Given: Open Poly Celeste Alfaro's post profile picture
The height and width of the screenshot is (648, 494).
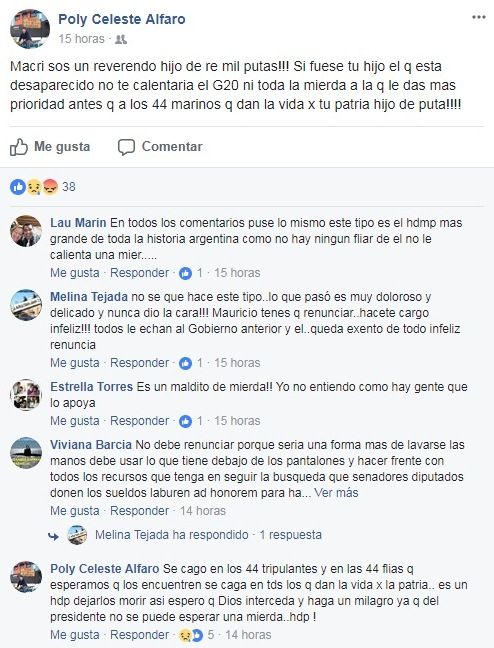Looking at the screenshot, I should pos(30,29).
